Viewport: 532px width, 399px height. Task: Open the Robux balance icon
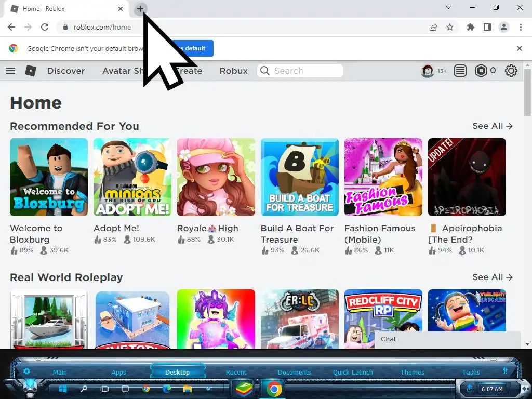pyautogui.click(x=481, y=71)
